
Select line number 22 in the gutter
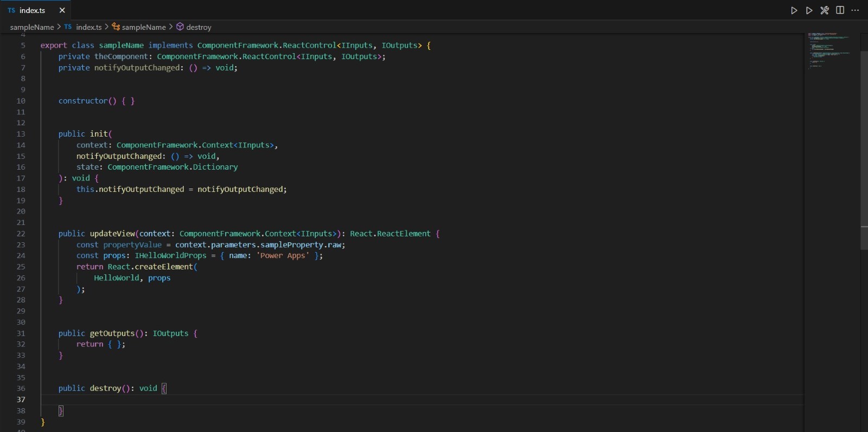pyautogui.click(x=21, y=234)
